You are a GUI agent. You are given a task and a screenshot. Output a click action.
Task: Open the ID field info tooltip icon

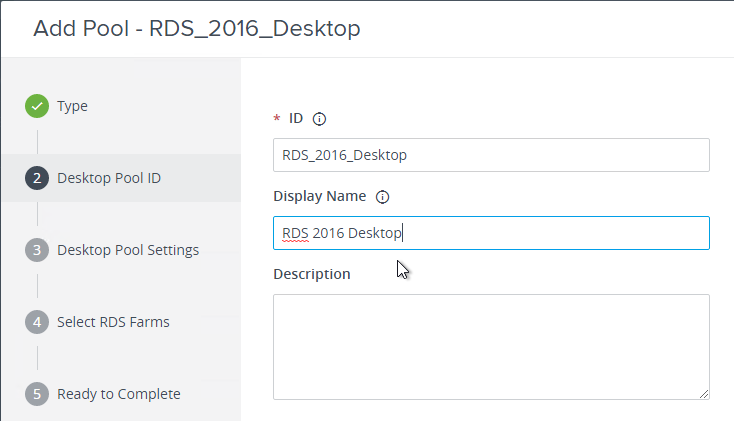coord(319,119)
